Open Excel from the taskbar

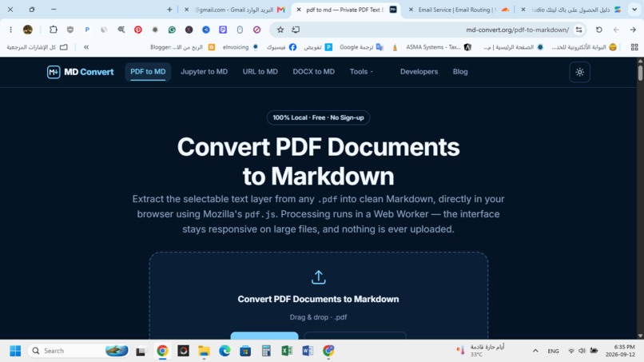(287, 351)
